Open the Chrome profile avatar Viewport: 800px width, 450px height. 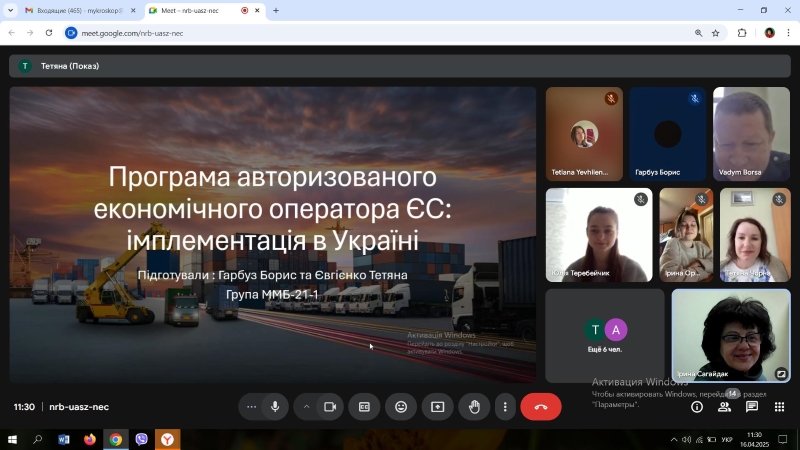pyautogui.click(x=770, y=33)
